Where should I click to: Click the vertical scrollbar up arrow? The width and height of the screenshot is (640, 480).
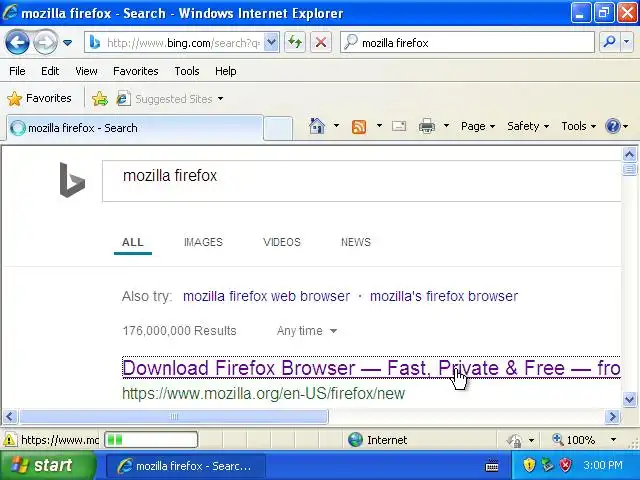pos(629,154)
